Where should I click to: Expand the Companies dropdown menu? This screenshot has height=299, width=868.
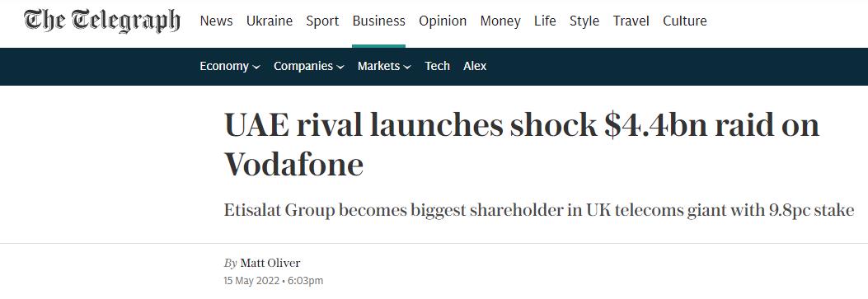(x=309, y=67)
